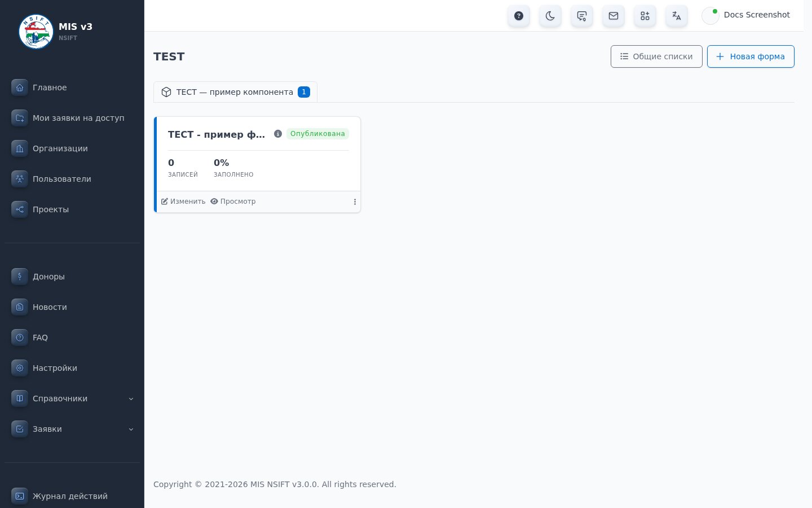Open Заявки in the sidebar

pos(72,429)
